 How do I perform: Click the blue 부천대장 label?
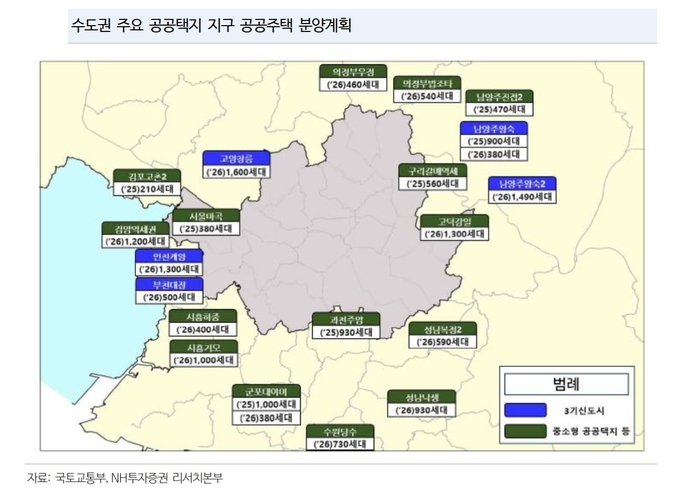coord(169,284)
